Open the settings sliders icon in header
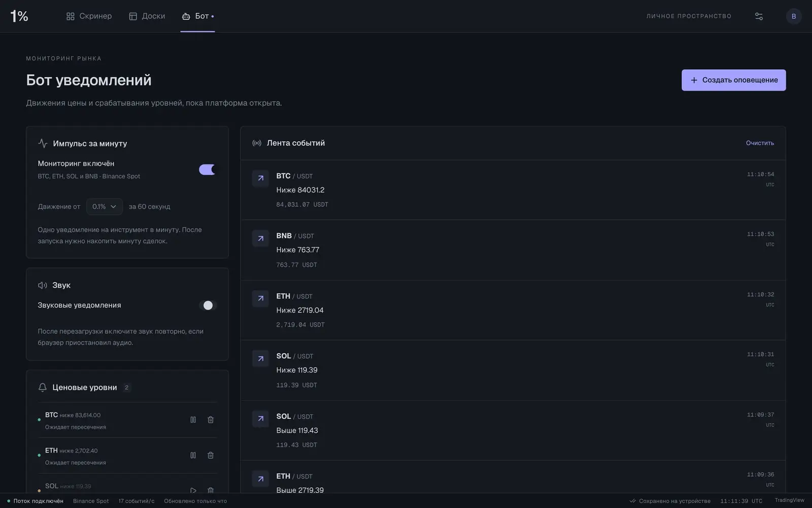This screenshot has width=812, height=508. pos(759,16)
